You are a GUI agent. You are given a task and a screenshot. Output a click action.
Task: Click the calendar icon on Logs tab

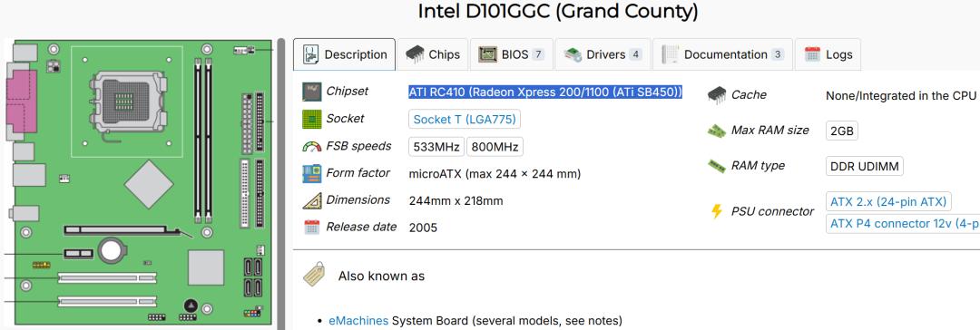[812, 54]
